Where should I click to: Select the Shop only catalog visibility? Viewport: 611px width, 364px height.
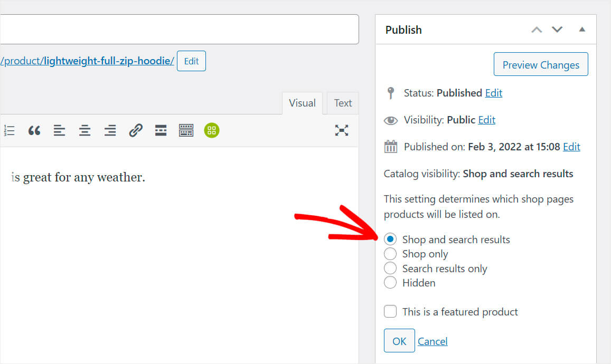pyautogui.click(x=390, y=254)
